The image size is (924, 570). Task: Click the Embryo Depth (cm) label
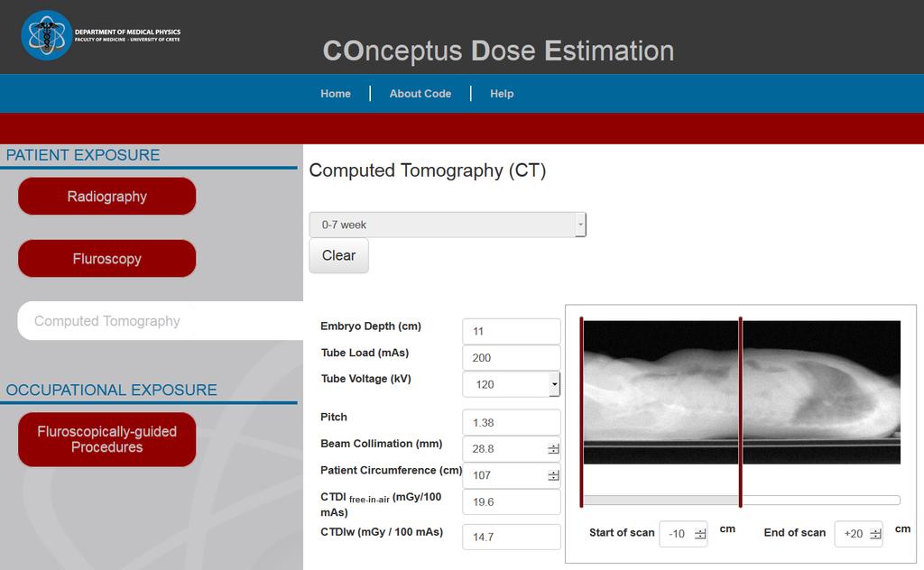pyautogui.click(x=371, y=326)
